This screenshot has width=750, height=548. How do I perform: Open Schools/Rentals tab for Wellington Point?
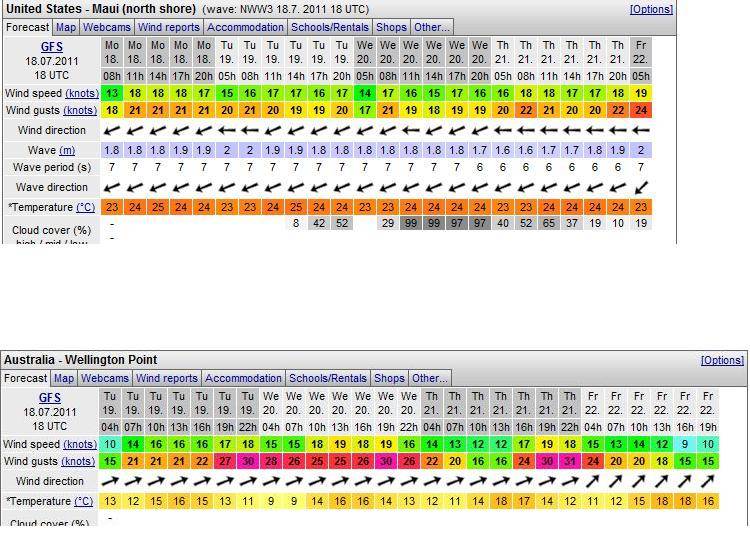pyautogui.click(x=328, y=378)
